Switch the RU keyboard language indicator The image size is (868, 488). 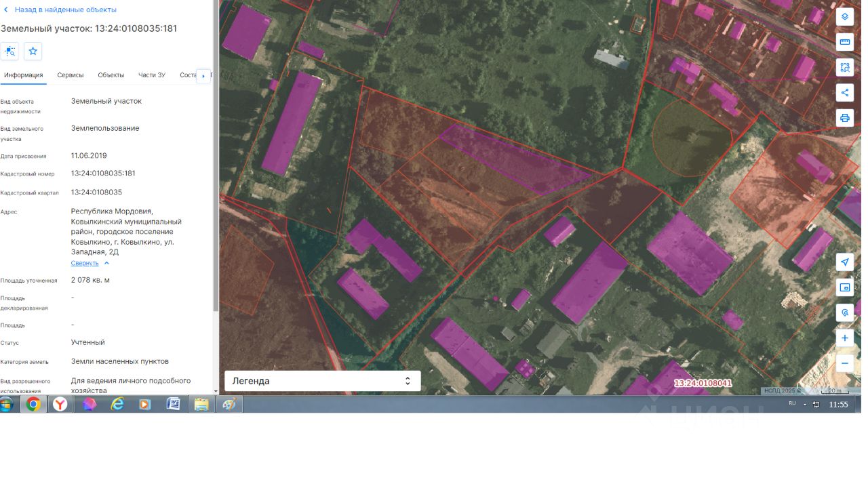[x=792, y=404]
